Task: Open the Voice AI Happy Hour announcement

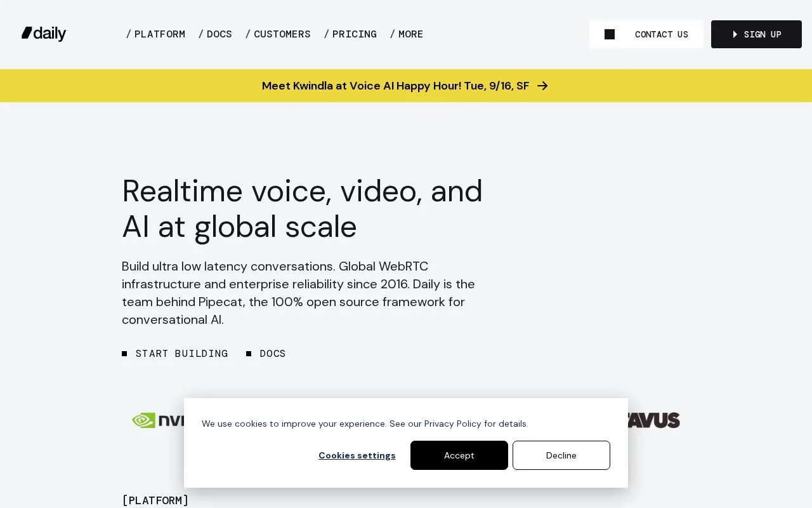Action: tap(405, 86)
